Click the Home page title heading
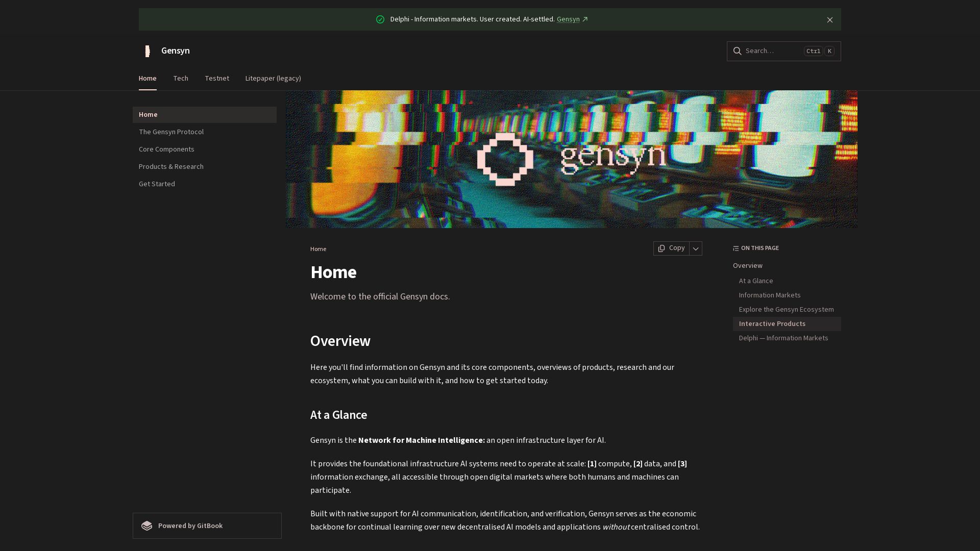This screenshot has width=980, height=551. click(333, 272)
